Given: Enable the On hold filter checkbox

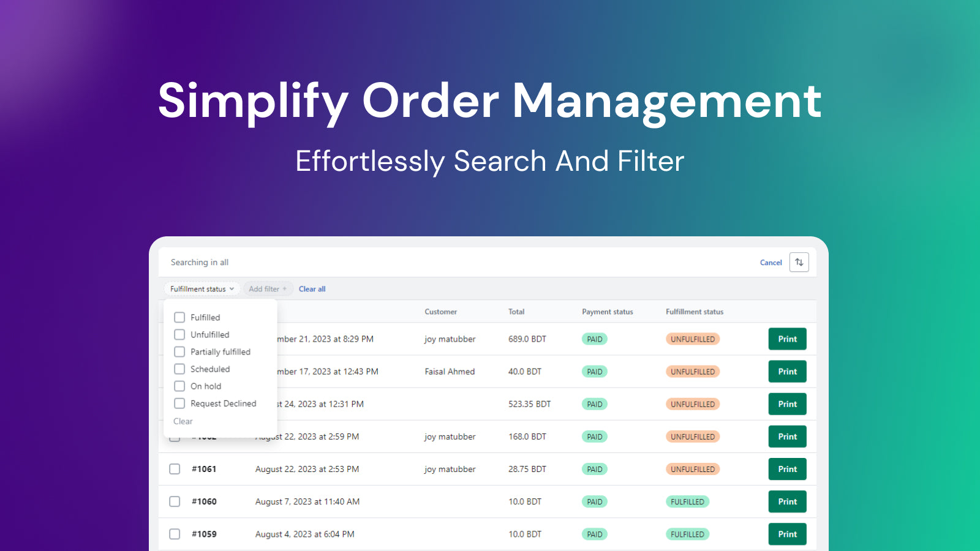Looking at the screenshot, I should (179, 386).
